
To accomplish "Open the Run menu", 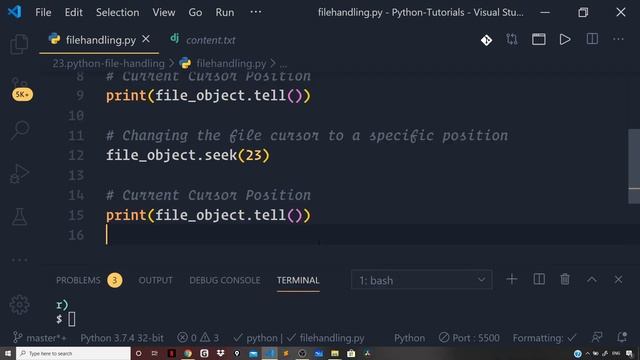I will (x=225, y=12).
